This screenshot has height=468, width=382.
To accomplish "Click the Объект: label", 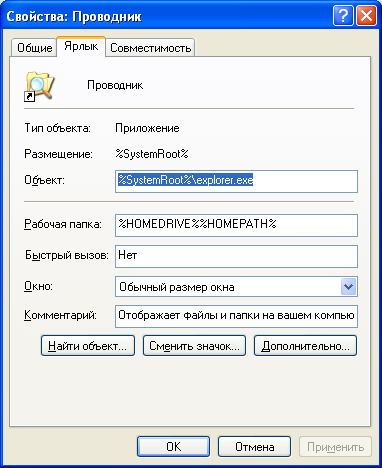I will pyautogui.click(x=44, y=180).
